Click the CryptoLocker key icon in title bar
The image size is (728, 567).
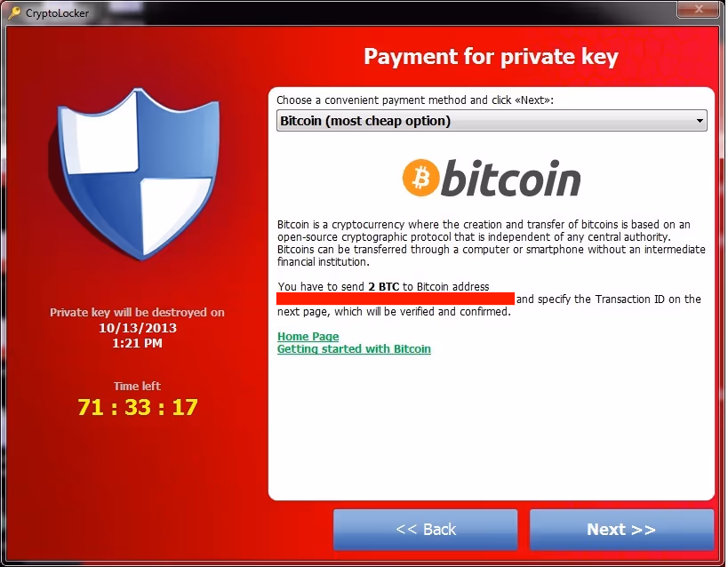(x=14, y=12)
